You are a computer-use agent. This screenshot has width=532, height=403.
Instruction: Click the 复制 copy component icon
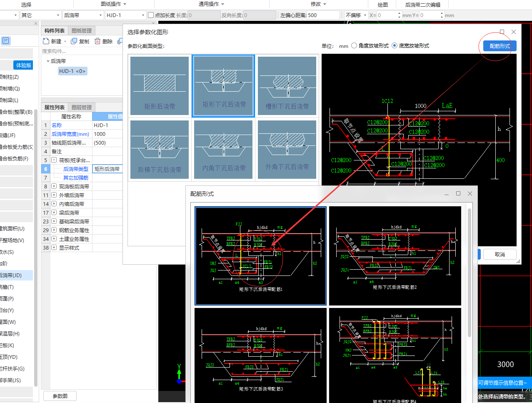74,41
